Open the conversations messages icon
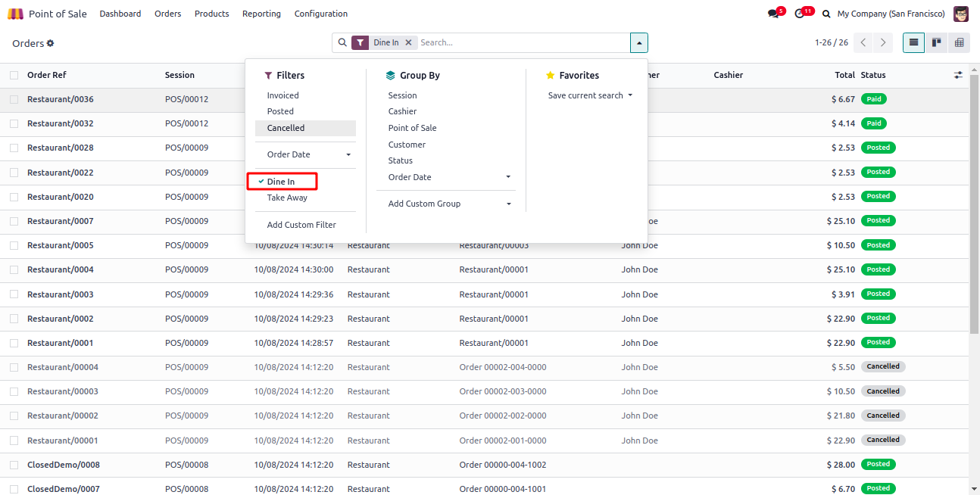Viewport: 980px width, 495px height. (x=773, y=14)
